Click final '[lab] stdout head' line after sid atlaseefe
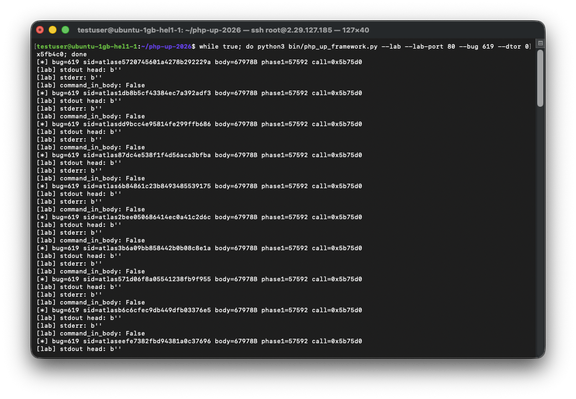 tap(79, 349)
